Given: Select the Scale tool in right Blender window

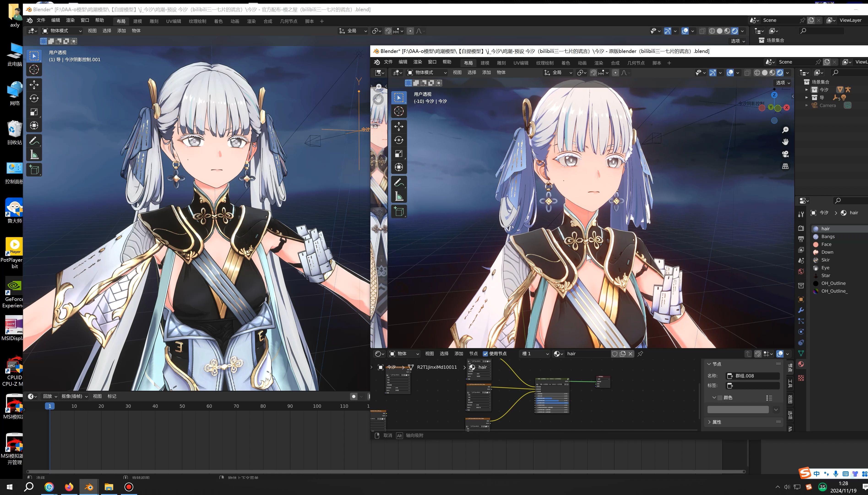Looking at the screenshot, I should (x=399, y=154).
